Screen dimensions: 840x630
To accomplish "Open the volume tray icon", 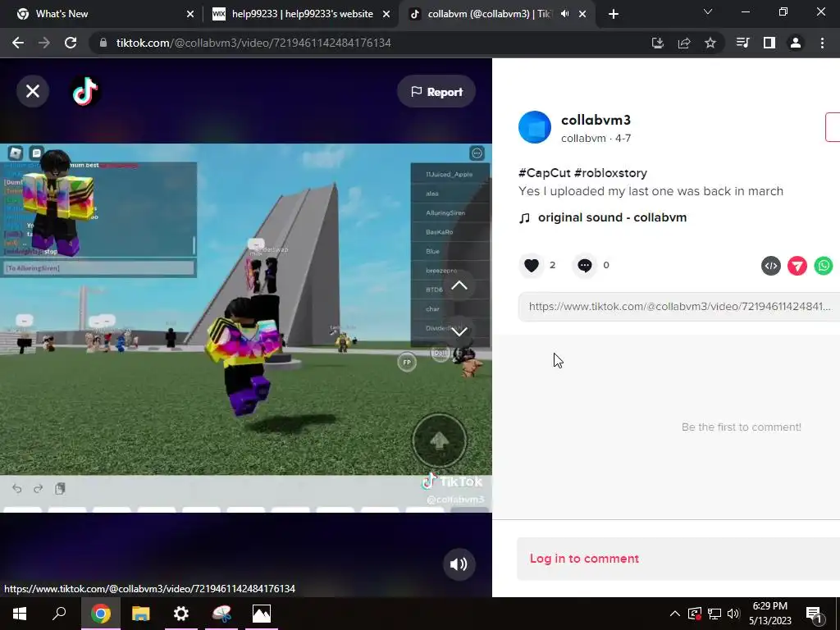I will point(733,614).
